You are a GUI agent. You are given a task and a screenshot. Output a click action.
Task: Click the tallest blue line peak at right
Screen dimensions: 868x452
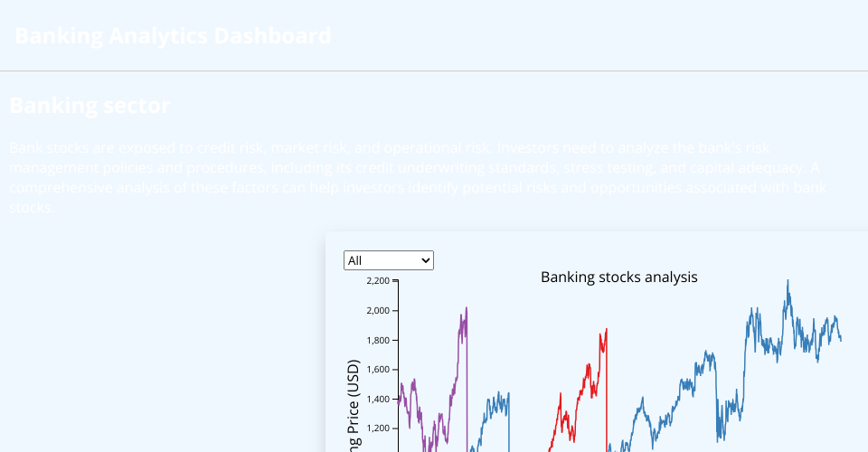coord(788,282)
